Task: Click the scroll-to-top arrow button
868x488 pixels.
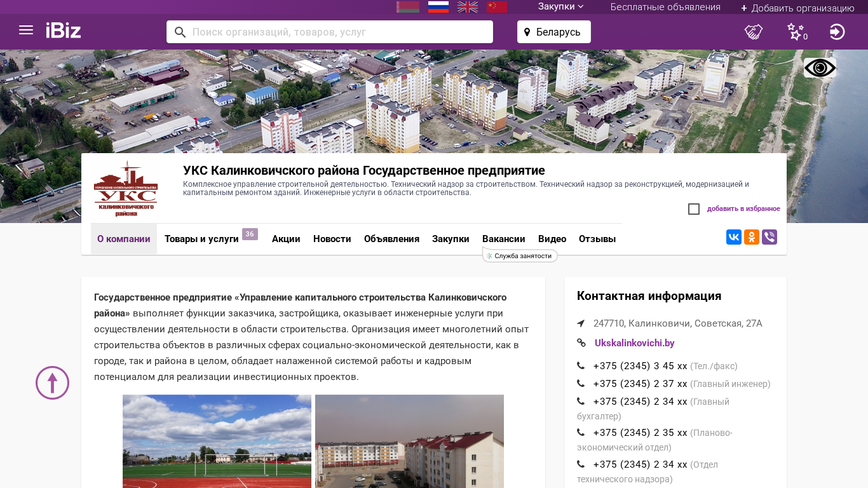Action: coord(52,383)
